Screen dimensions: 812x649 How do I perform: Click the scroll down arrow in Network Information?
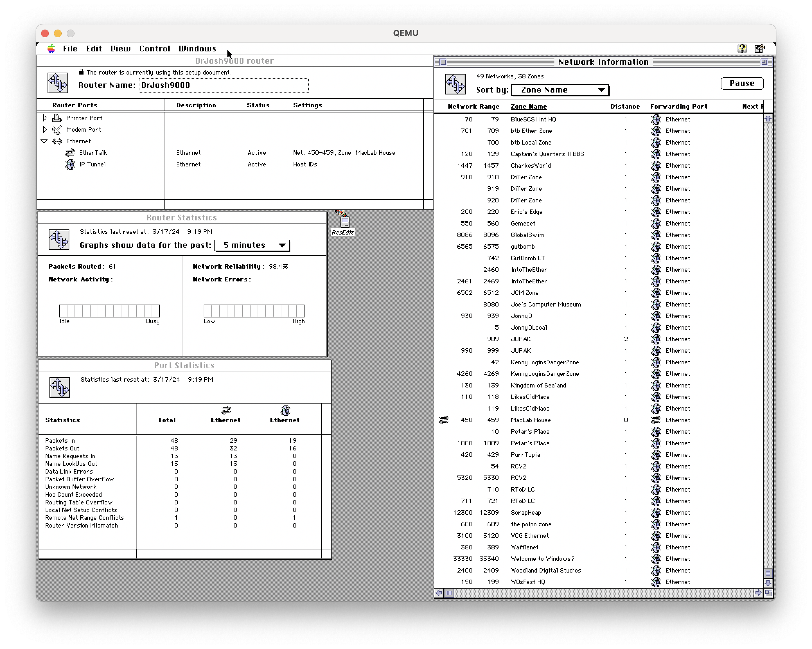pyautogui.click(x=768, y=583)
